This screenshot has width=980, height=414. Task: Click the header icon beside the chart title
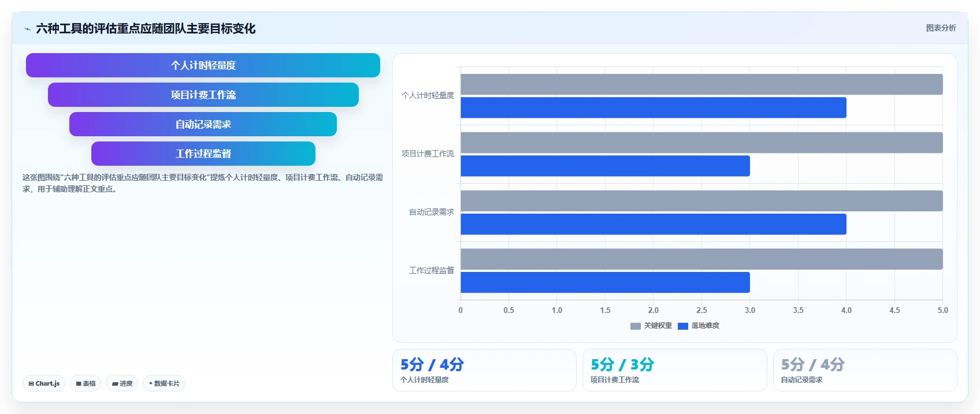[x=27, y=29]
